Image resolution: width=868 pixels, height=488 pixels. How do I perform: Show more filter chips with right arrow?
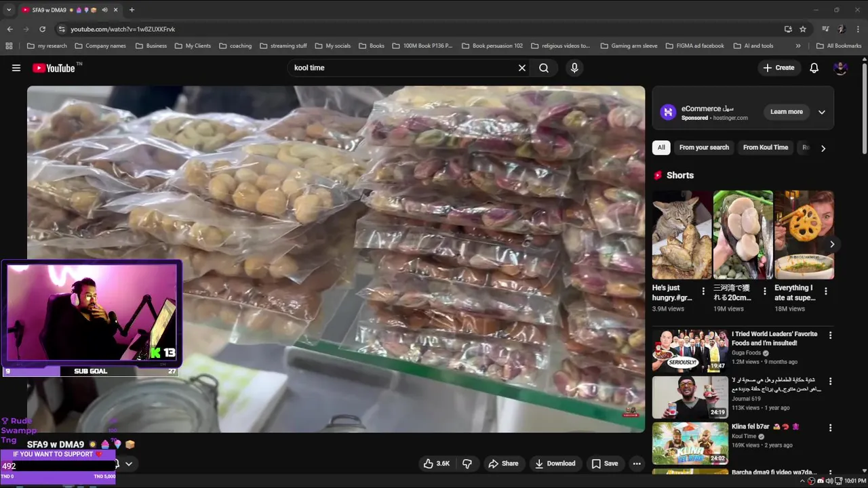[x=823, y=148]
